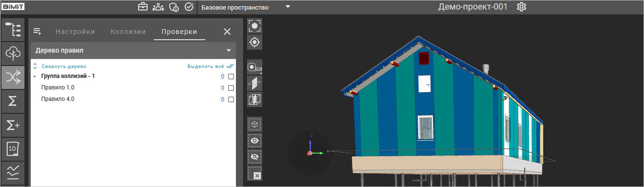Switch to the Настройки tab
The height and width of the screenshot is (187, 644).
[75, 32]
